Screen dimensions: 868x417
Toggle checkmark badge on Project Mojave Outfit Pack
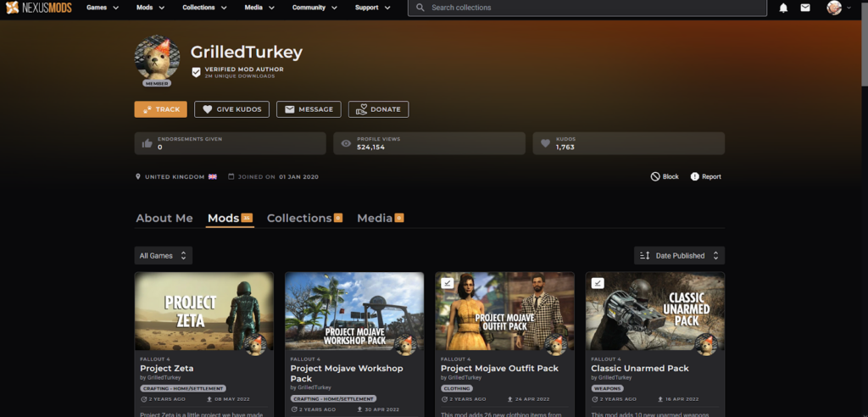447,283
